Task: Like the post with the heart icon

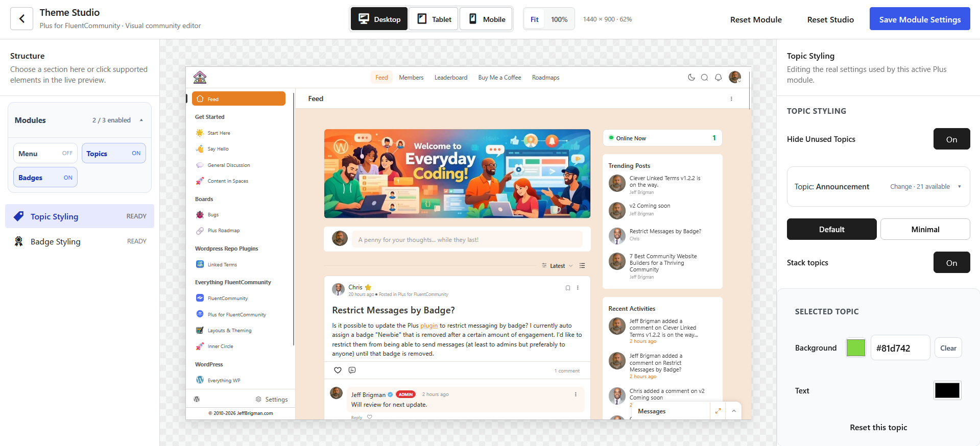Action: click(338, 370)
